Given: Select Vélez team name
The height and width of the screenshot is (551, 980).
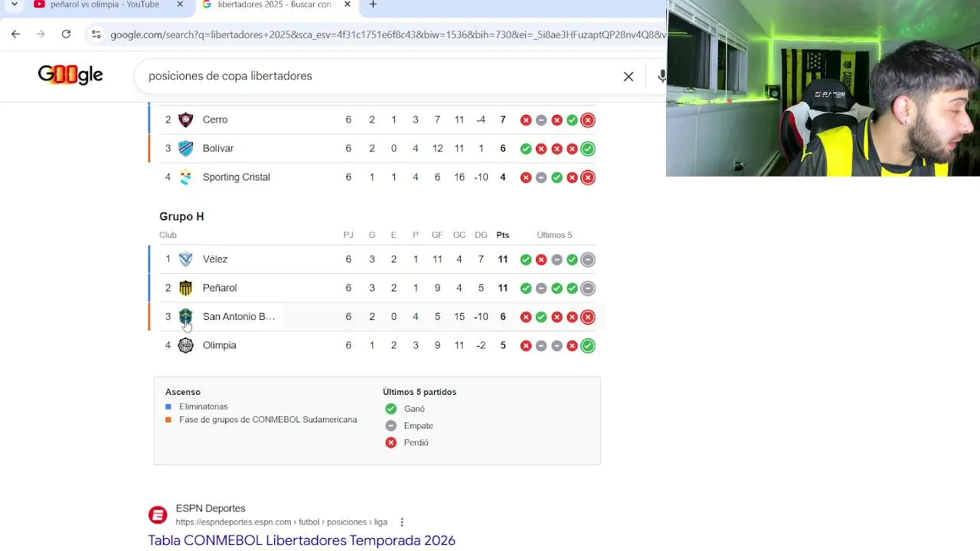Looking at the screenshot, I should pos(215,259).
